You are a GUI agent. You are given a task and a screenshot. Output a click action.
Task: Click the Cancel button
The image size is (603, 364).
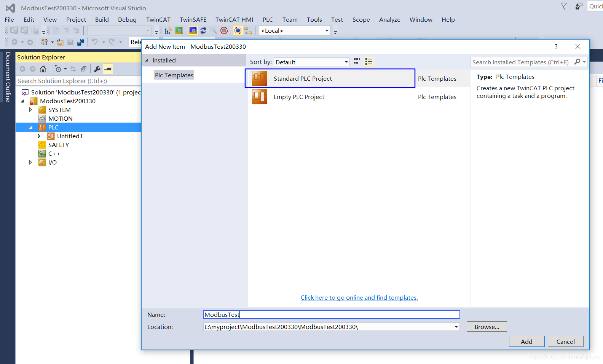click(x=566, y=342)
